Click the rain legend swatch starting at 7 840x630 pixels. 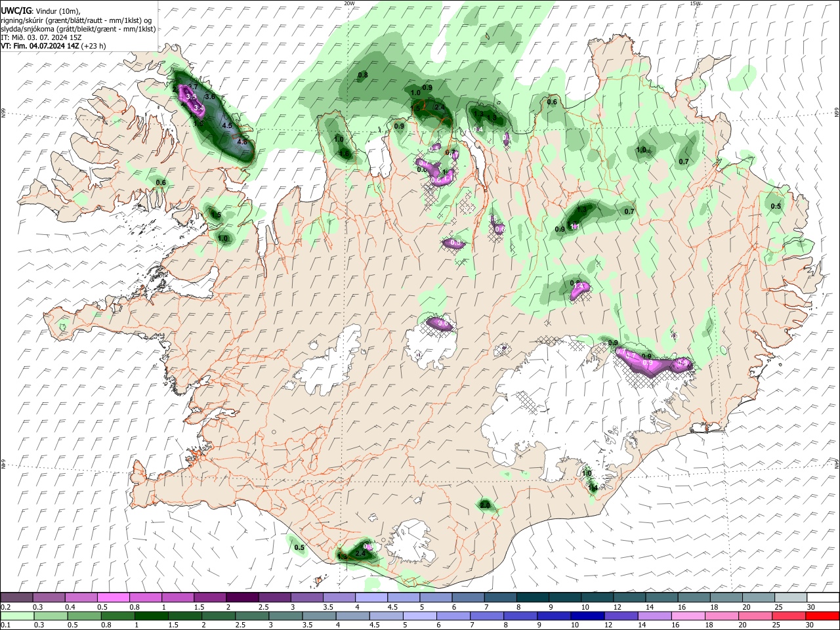click(487, 616)
